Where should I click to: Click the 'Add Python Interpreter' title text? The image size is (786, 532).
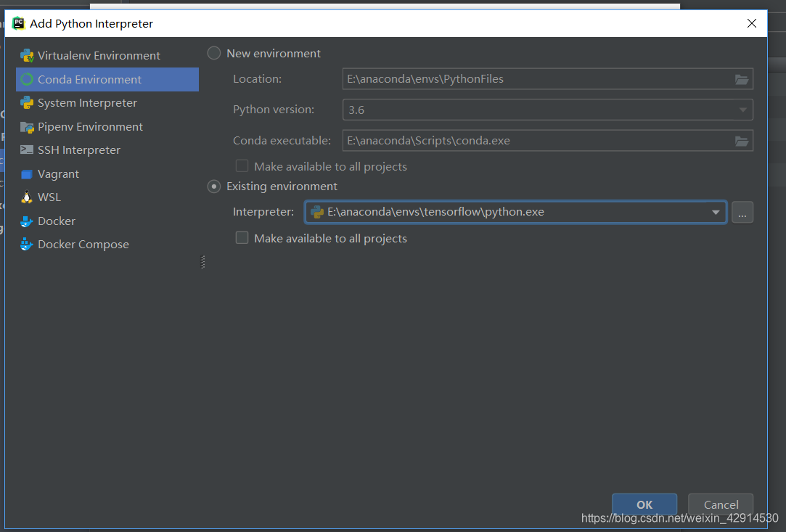(x=91, y=23)
